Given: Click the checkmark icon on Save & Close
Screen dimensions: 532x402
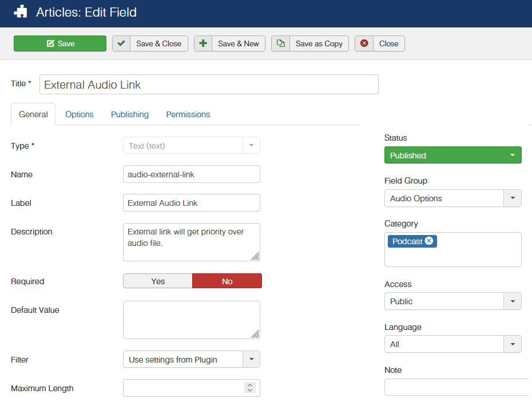Looking at the screenshot, I should pyautogui.click(x=121, y=43).
